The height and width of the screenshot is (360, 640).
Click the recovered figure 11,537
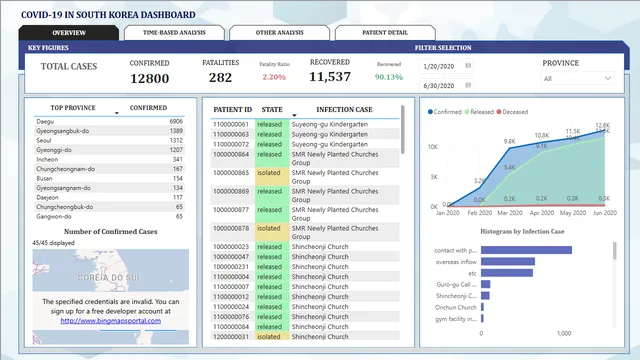point(330,77)
